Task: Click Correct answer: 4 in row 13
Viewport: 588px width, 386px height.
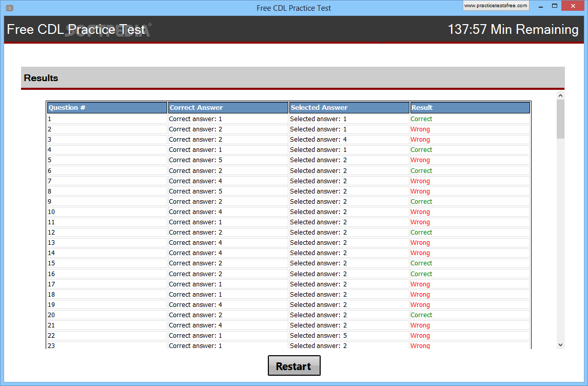Action: click(195, 243)
